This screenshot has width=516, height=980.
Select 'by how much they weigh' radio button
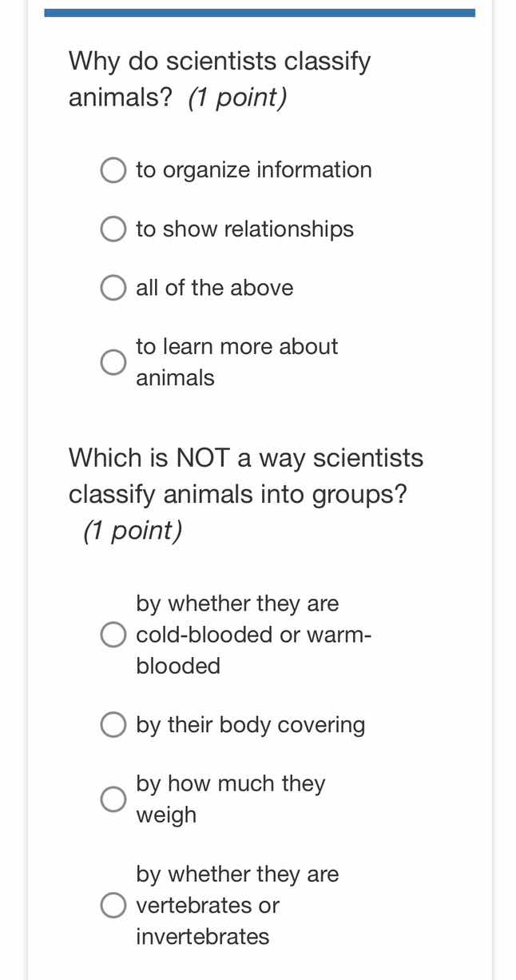[113, 799]
